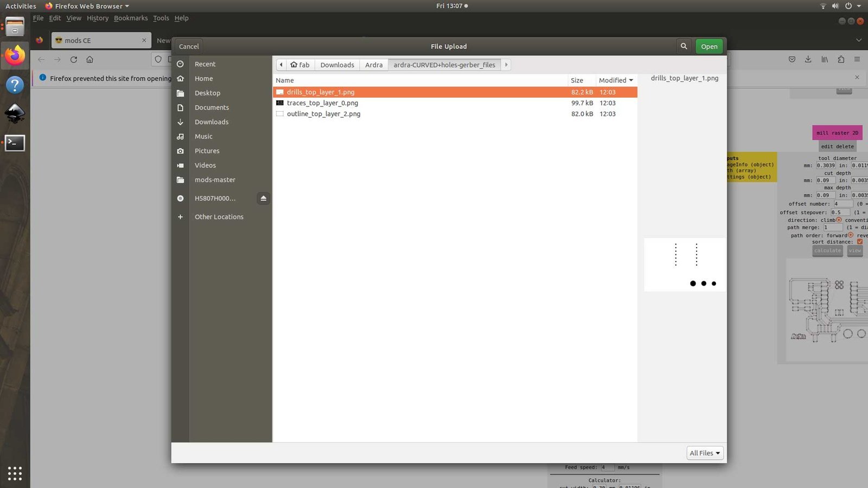Open the Tools menu
Image resolution: width=868 pixels, height=488 pixels.
[x=161, y=18]
